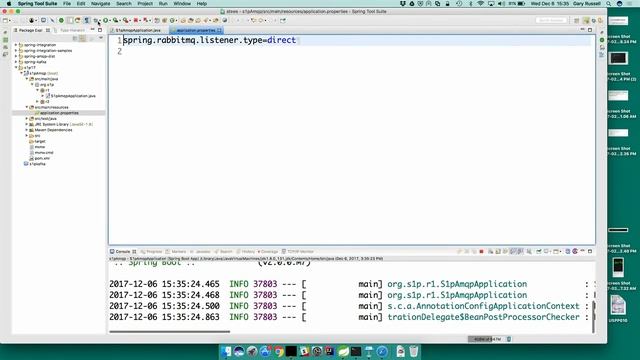Expand the src/test/java folder
This screenshot has width=640, height=360.
(x=27, y=118)
